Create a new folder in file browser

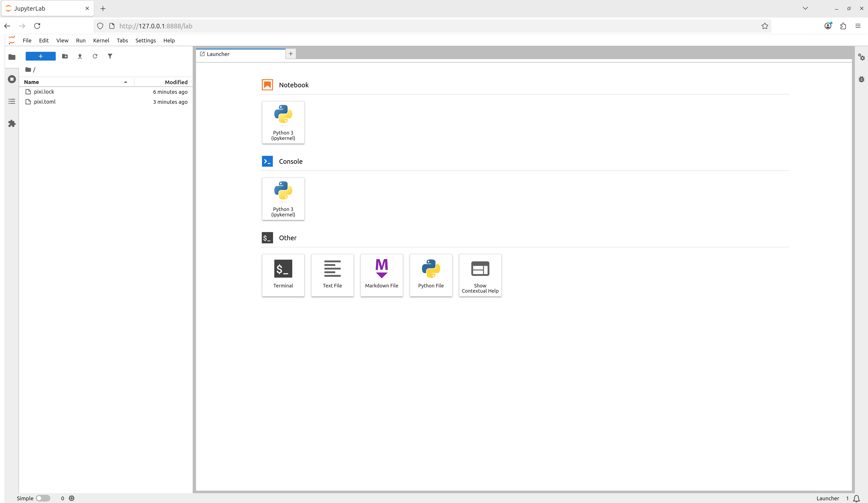tap(65, 56)
